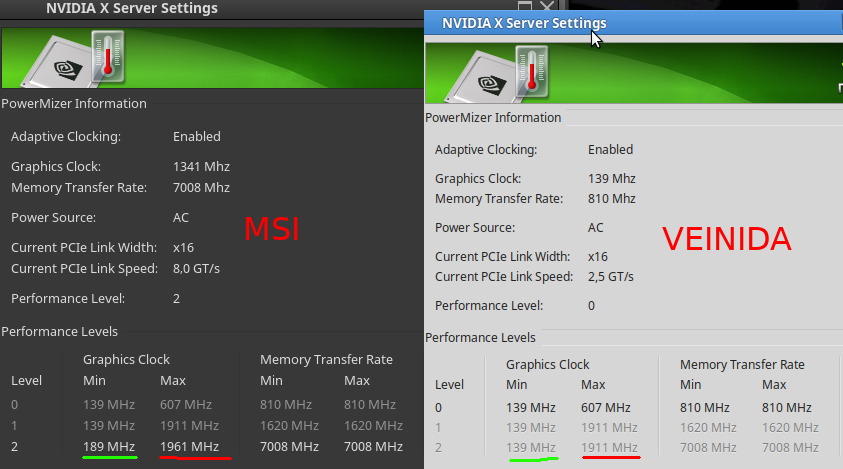The width and height of the screenshot is (843, 469).
Task: Click the 1341 Mhz graphics clock value
Action: point(201,167)
